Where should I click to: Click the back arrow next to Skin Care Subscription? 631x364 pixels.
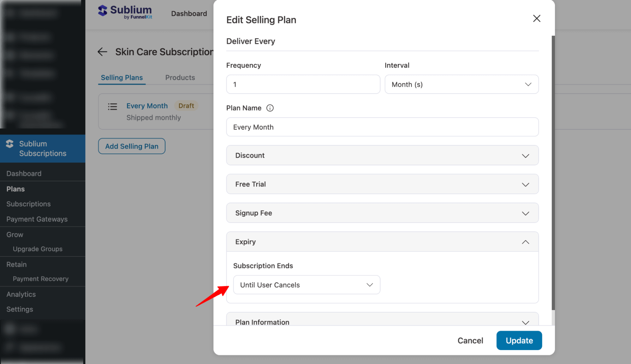click(102, 52)
